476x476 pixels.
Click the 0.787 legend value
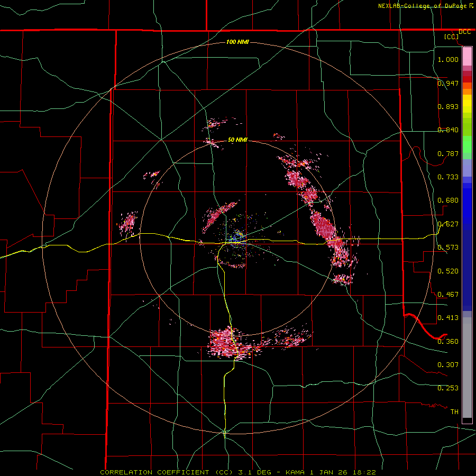pyautogui.click(x=448, y=153)
